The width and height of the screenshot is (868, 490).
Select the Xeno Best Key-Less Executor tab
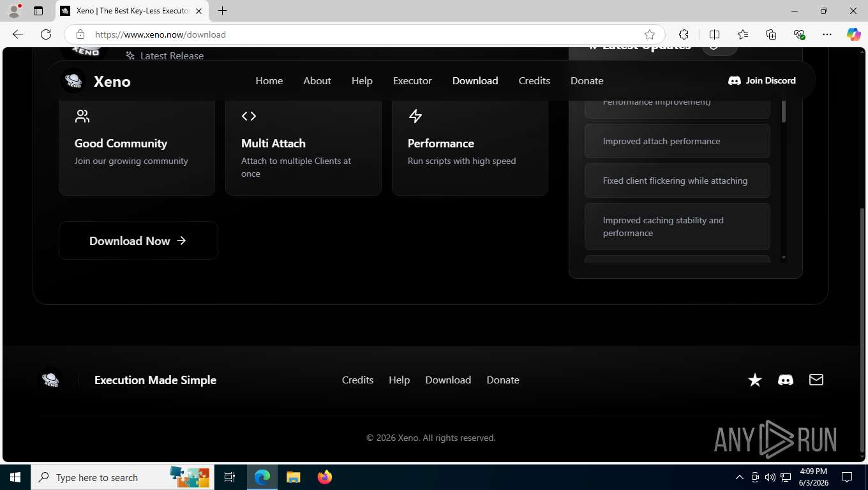(131, 11)
